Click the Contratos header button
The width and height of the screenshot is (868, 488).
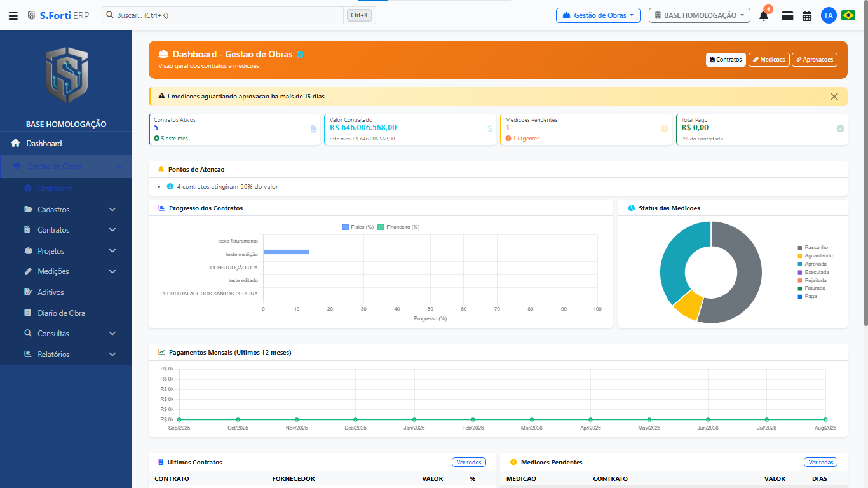coord(726,60)
